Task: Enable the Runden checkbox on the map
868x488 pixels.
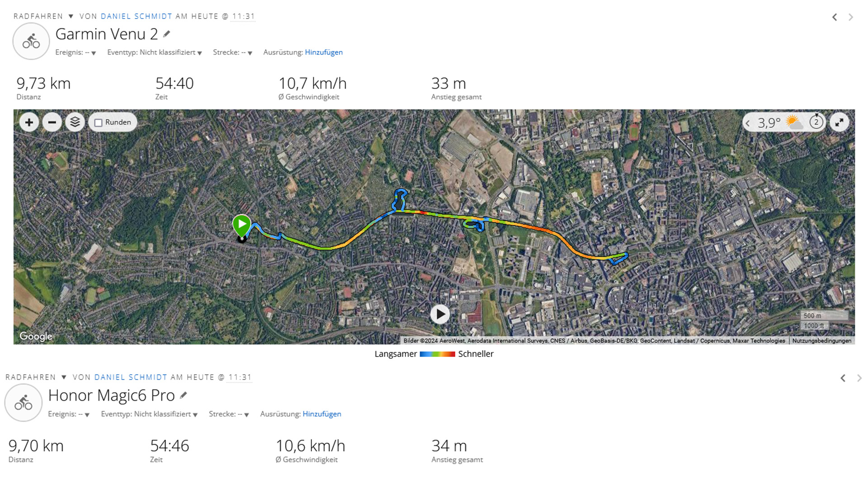Action: click(x=99, y=123)
